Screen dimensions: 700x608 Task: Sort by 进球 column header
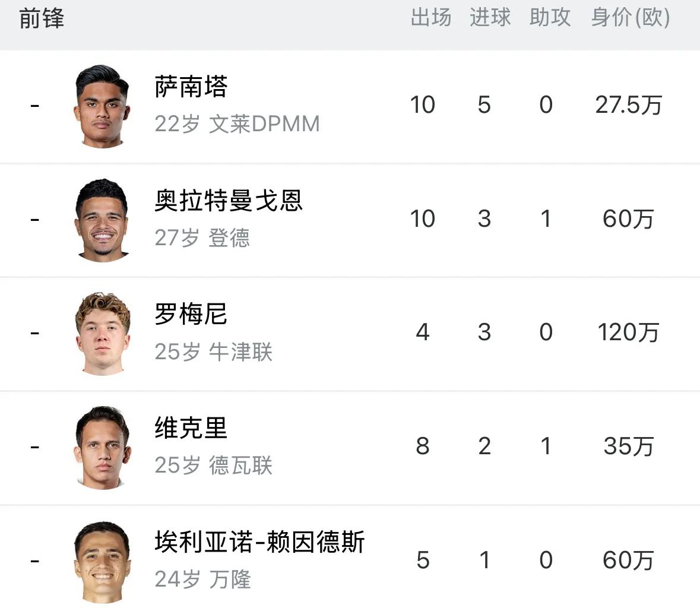coord(490,18)
